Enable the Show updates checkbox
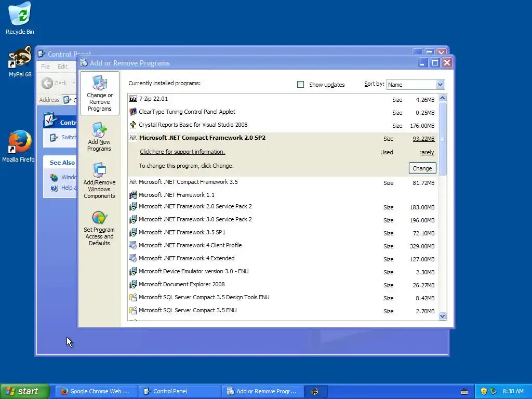Viewport: 532px width, 399px height. click(x=300, y=85)
